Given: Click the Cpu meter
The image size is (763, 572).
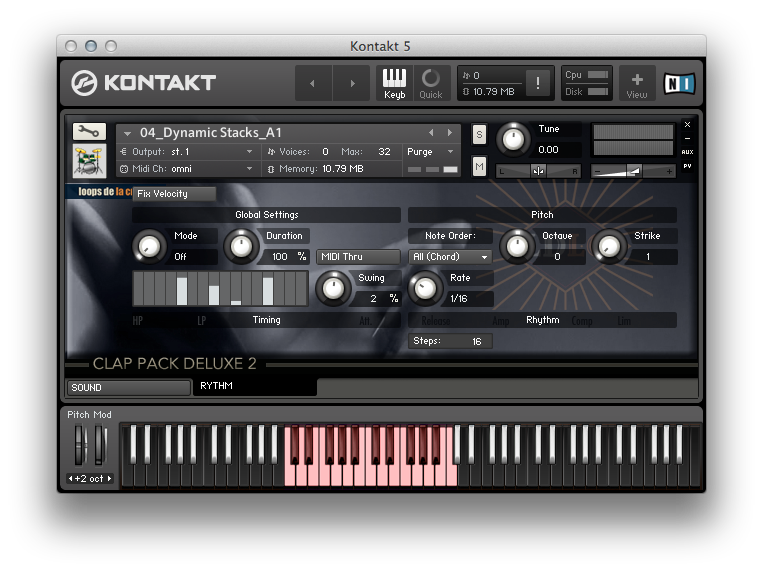Looking at the screenshot, I should pos(586,75).
